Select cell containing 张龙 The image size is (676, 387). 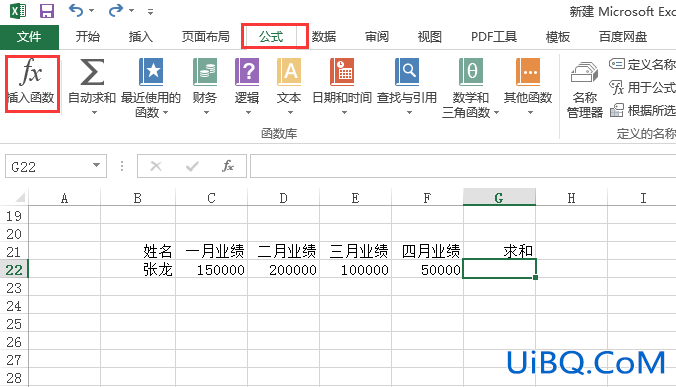click(x=138, y=269)
